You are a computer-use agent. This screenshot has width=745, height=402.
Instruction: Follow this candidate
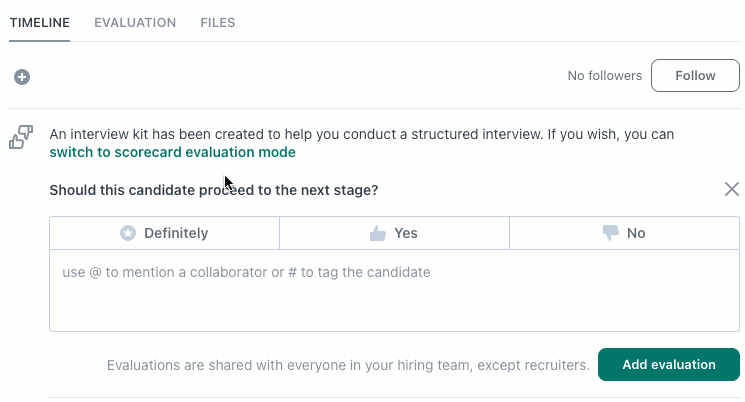(695, 76)
